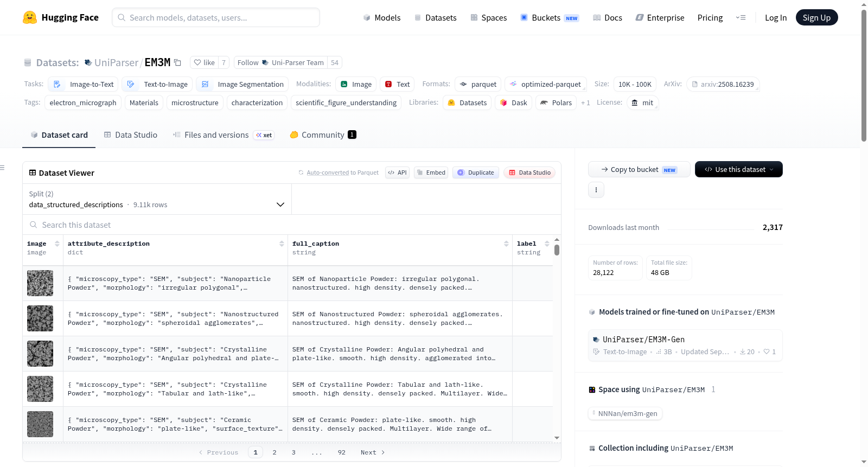Expand the Split data_structured_descriptions dropdown
Viewport: 868px width, 467px height.
pos(157,199)
